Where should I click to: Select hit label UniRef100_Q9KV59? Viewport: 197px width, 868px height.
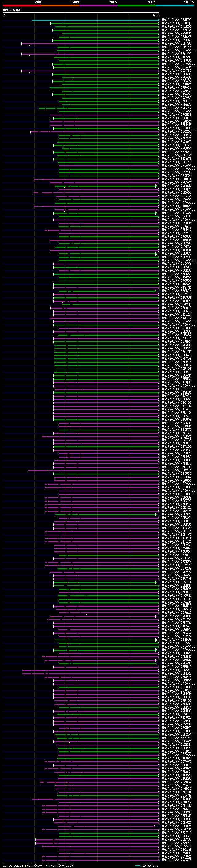point(177,358)
